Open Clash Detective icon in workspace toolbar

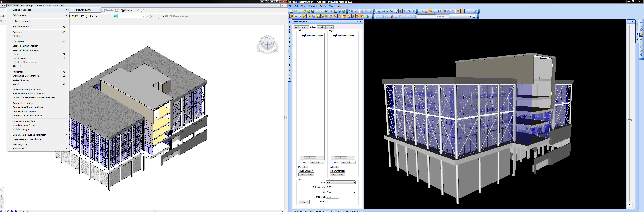[362, 16]
